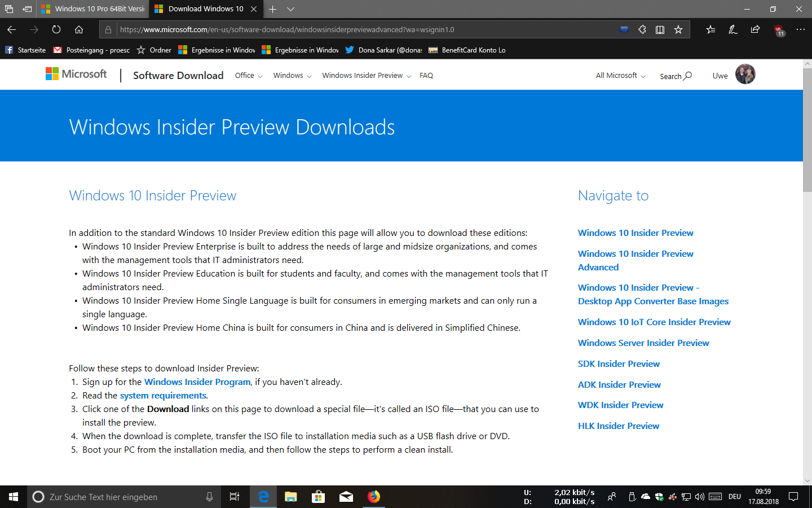Viewport: 812px width, 508px height.
Task: Open the FAQ page
Action: (x=426, y=75)
